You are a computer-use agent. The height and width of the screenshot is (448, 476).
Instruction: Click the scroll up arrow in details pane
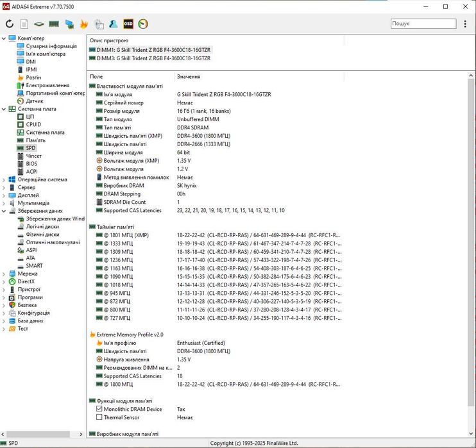click(471, 76)
